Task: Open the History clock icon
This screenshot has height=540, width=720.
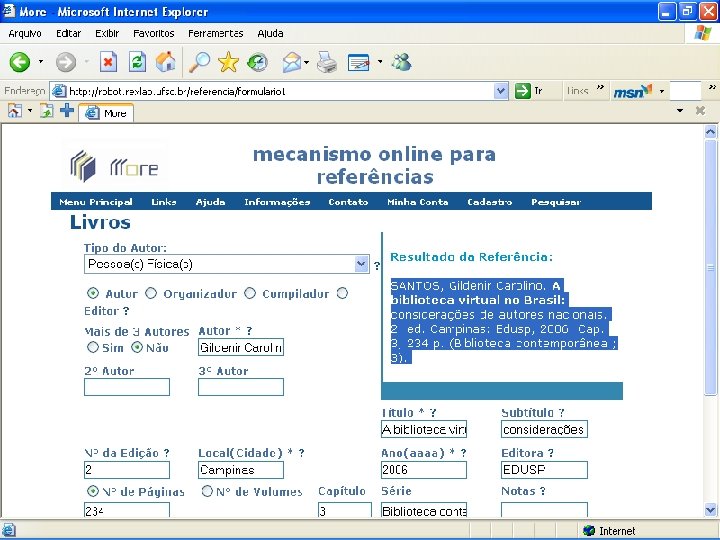Action: 257,62
